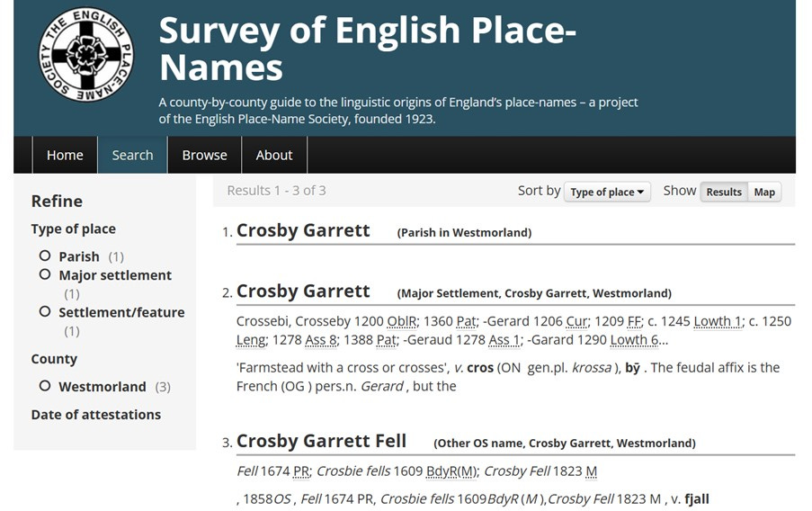This screenshot has width=812, height=511.
Task: Click '(Parish in Westmorland)' label
Action: pyautogui.click(x=465, y=233)
